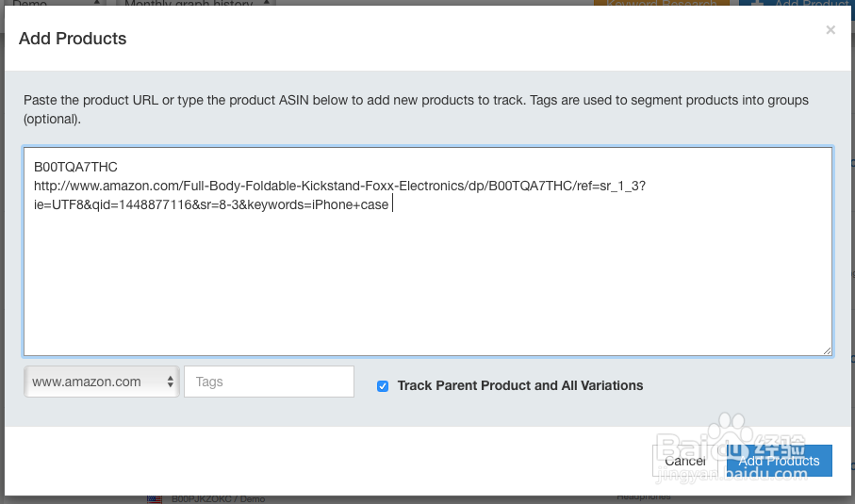Screen dimensions: 855x504
Task: Select the B00PJKZOKC / Demo product entry
Action: point(218,499)
